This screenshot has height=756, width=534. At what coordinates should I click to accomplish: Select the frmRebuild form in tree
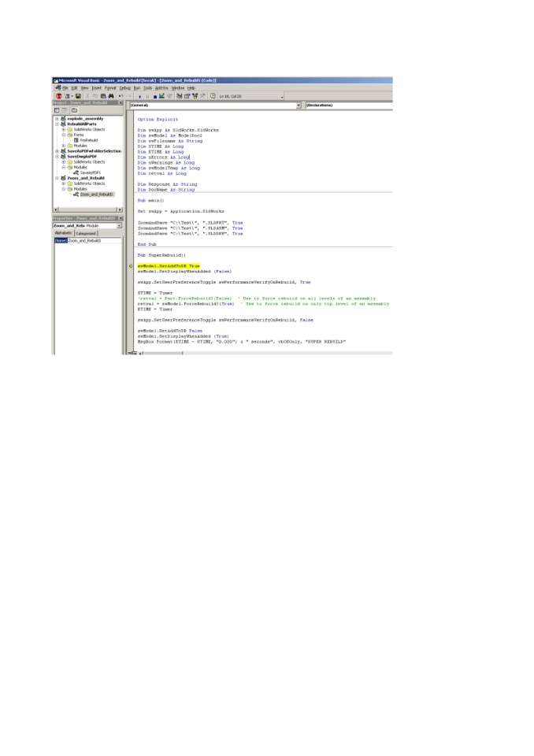pos(89,140)
